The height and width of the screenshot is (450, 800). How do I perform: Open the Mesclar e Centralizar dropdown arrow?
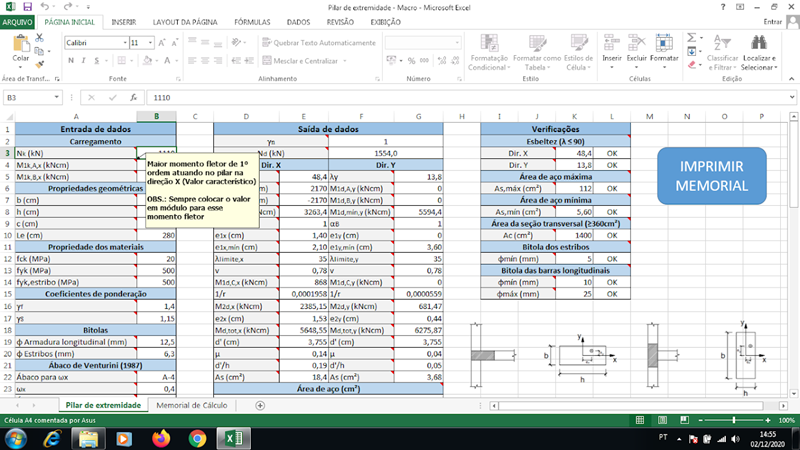point(345,61)
